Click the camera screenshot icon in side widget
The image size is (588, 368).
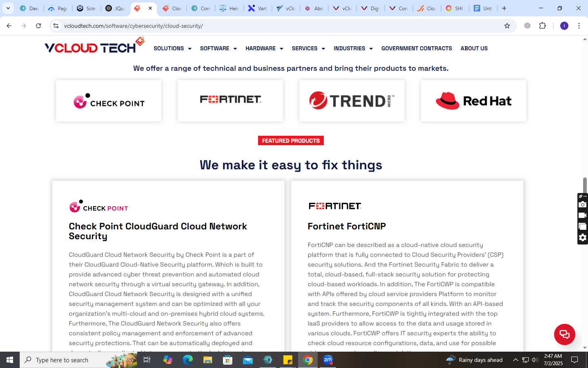[583, 204]
